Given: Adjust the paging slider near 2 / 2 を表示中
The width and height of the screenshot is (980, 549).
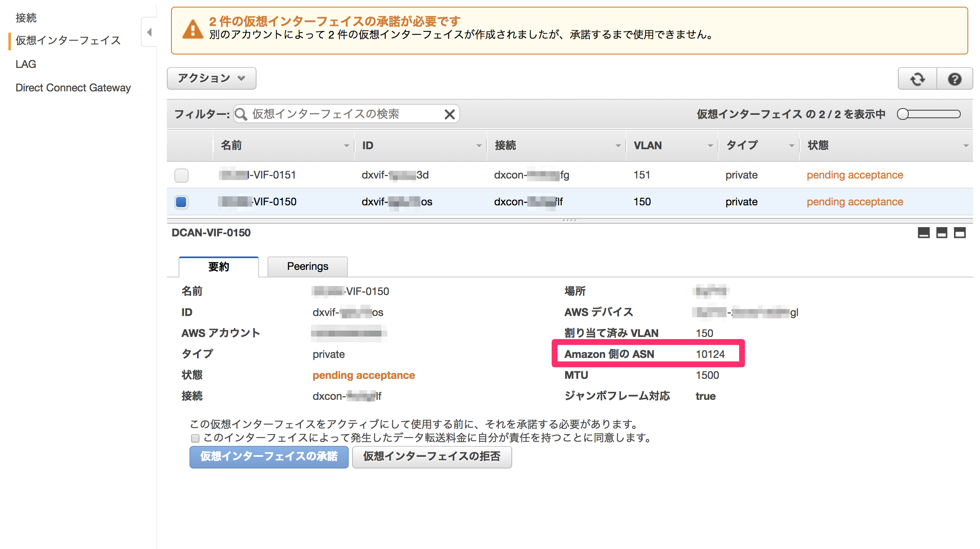Looking at the screenshot, I should (928, 114).
